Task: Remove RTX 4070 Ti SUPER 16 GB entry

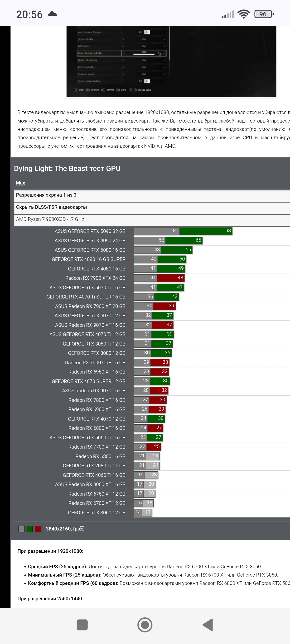Action: pos(129,297)
